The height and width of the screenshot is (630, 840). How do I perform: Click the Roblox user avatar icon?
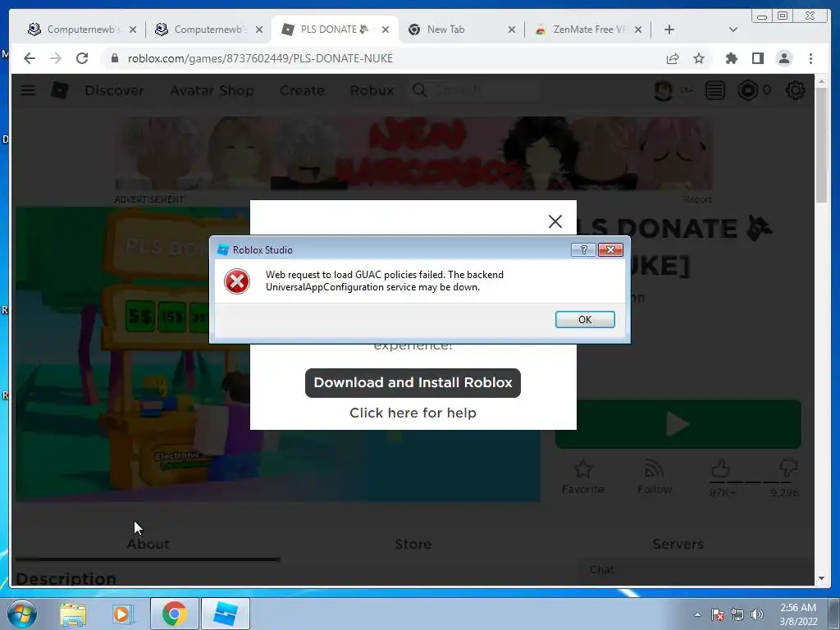click(663, 90)
